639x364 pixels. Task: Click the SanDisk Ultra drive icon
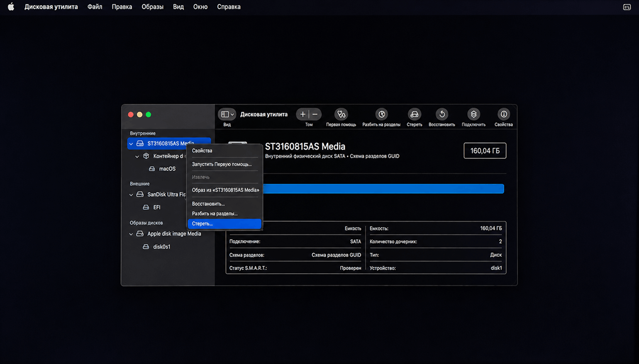(x=140, y=194)
